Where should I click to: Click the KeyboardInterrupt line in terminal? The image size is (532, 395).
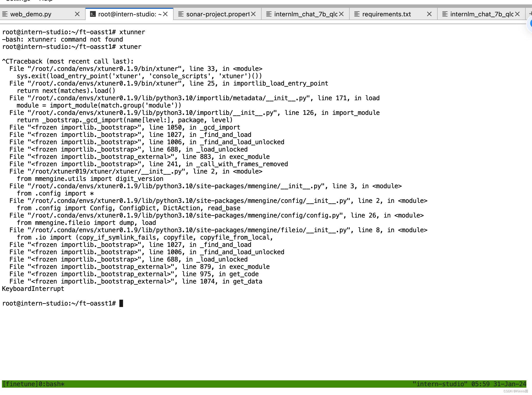[x=33, y=289]
